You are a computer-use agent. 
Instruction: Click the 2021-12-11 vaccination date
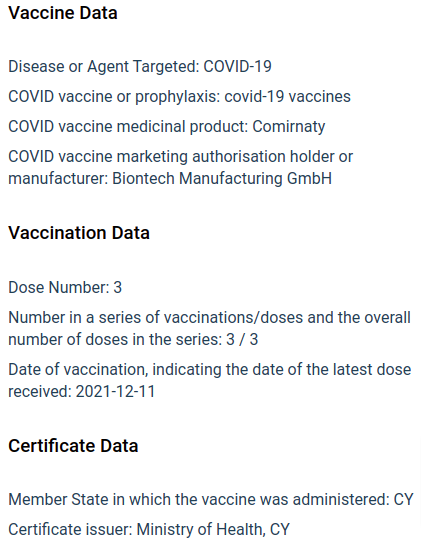115,391
